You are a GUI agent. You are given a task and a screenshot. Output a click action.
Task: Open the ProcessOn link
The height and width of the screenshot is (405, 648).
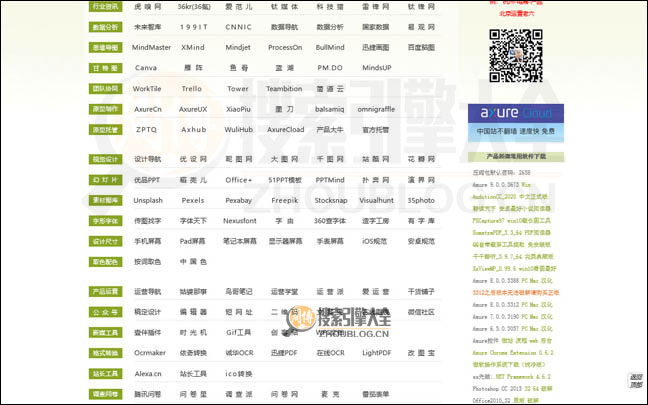(285, 48)
